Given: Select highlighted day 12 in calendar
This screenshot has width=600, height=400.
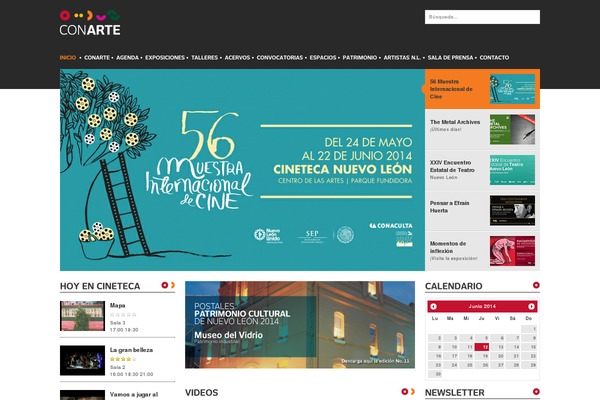Looking at the screenshot, I should pos(482,347).
